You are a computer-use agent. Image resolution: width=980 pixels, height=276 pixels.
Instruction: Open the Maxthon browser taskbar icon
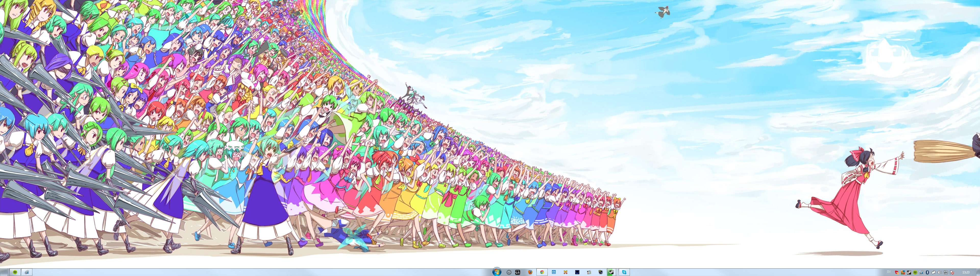tap(554, 272)
